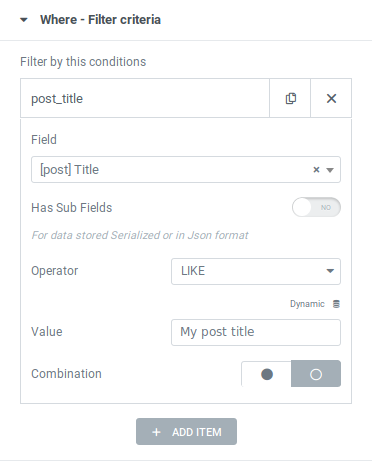372x461 pixels.
Task: Click the post_title item header
Action: (x=145, y=98)
